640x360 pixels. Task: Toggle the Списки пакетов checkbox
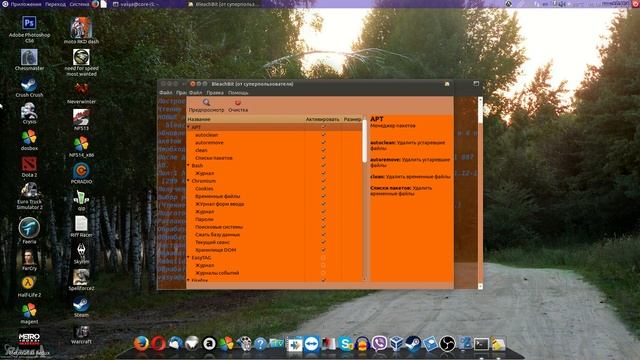(x=323, y=158)
